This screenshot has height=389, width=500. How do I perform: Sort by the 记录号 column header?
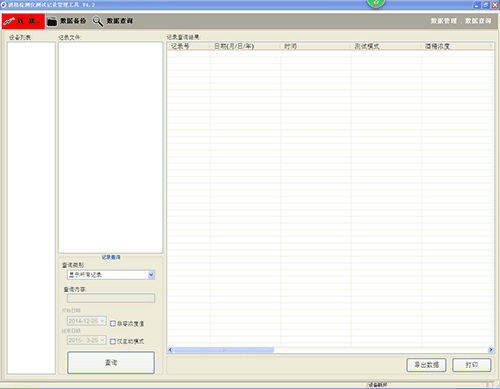pyautogui.click(x=189, y=46)
